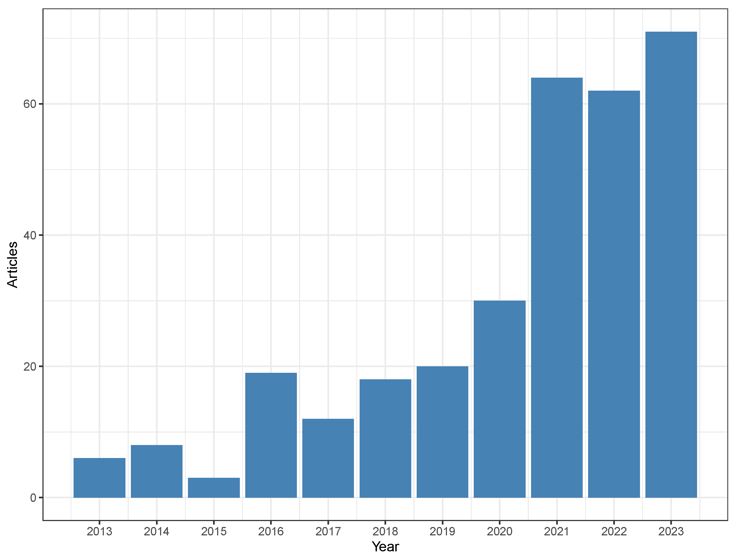Click the Year axis title
Viewport: 736px width, 560px height.
tap(385, 547)
